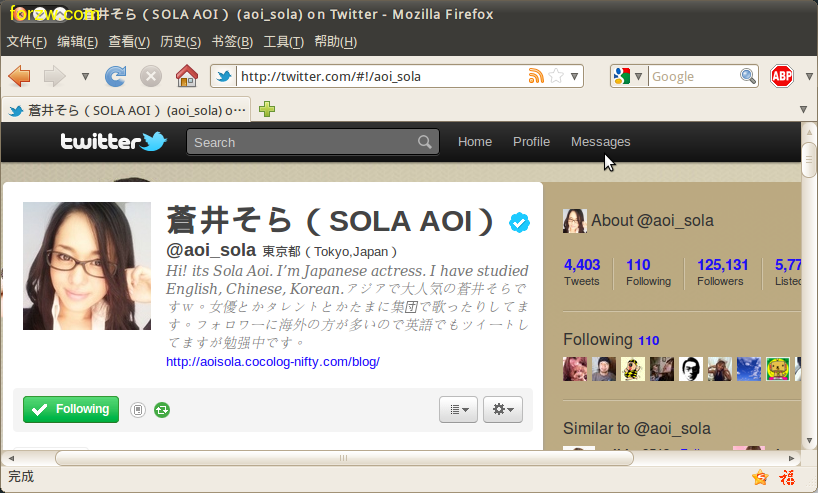Open the lists dropdown button
Image resolution: width=818 pixels, height=493 pixels.
click(459, 410)
